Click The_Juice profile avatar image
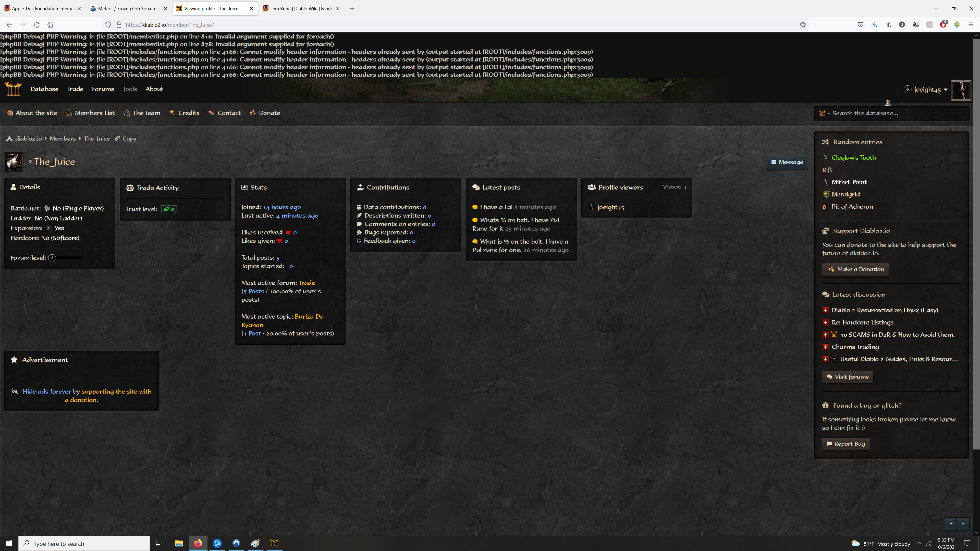 click(14, 162)
